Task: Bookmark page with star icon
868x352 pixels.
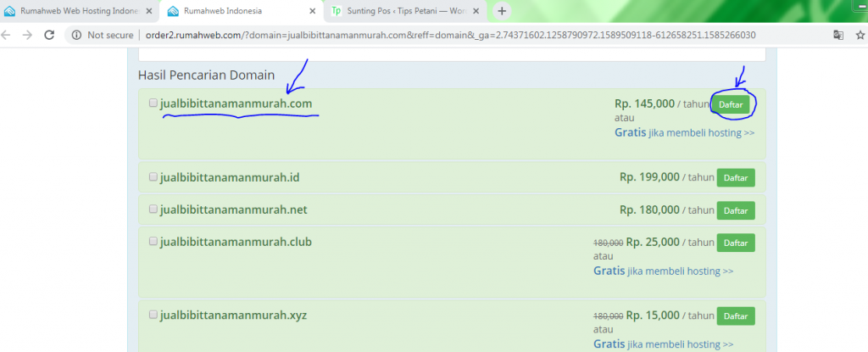Action: [x=860, y=35]
